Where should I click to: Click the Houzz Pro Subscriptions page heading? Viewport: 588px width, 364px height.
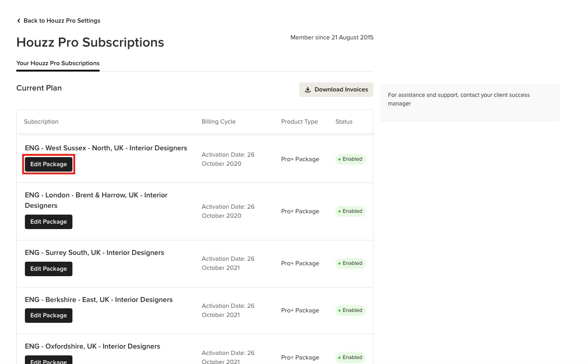pyautogui.click(x=90, y=43)
